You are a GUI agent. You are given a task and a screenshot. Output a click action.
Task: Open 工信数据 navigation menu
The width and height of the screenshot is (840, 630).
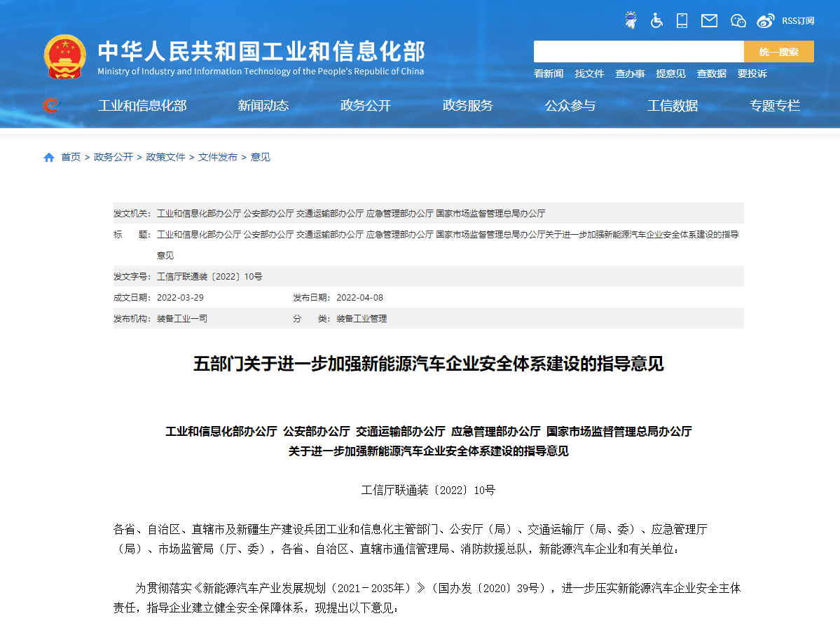(673, 106)
